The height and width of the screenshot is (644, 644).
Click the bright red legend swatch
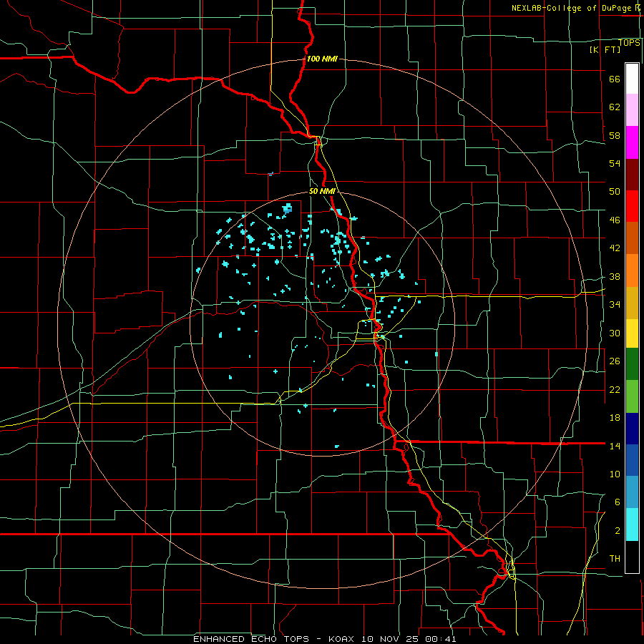pos(632,206)
